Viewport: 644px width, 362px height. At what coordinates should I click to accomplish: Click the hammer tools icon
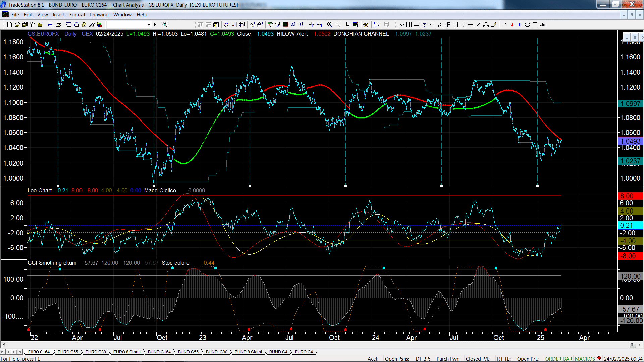(x=366, y=25)
